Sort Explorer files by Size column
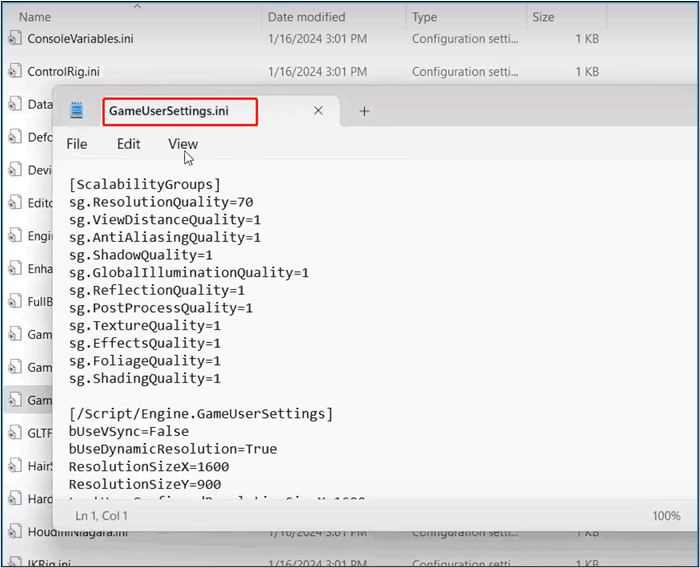 click(543, 17)
